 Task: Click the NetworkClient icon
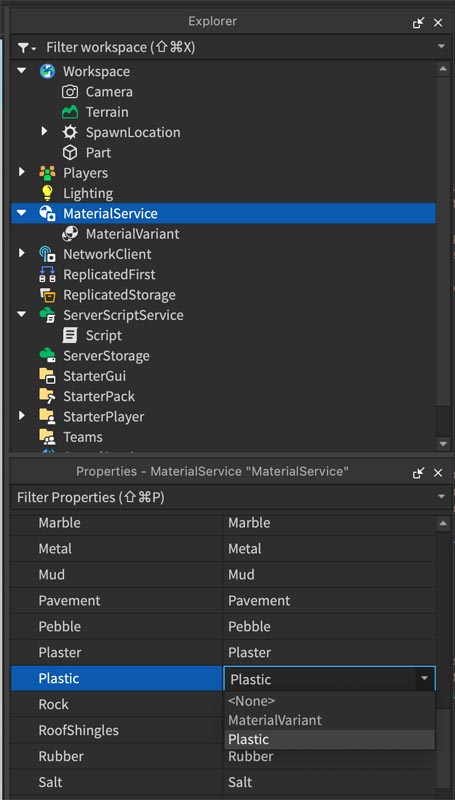47,254
